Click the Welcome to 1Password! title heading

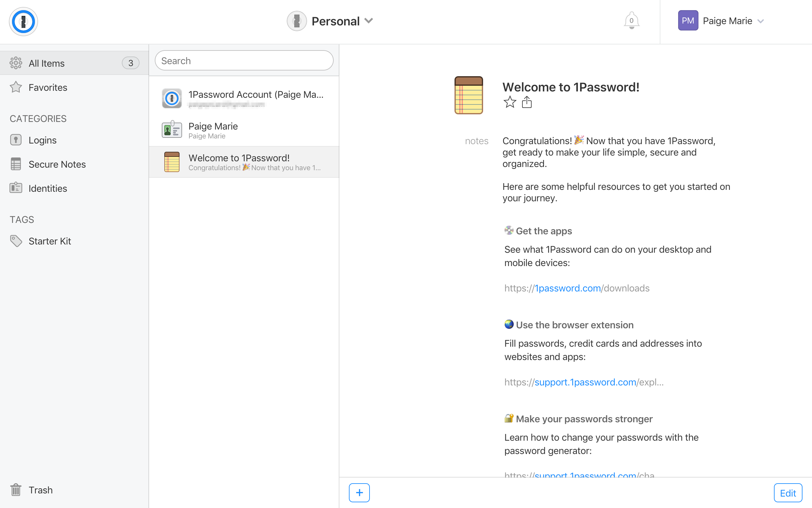(571, 87)
